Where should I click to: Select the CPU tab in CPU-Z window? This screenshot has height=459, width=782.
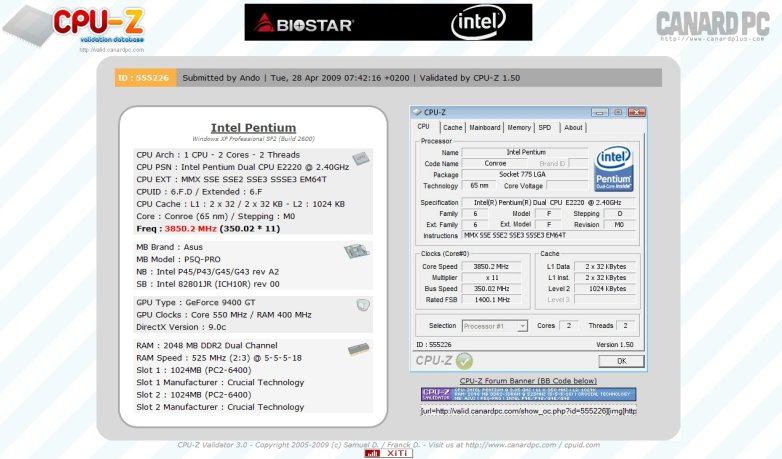pos(423,127)
